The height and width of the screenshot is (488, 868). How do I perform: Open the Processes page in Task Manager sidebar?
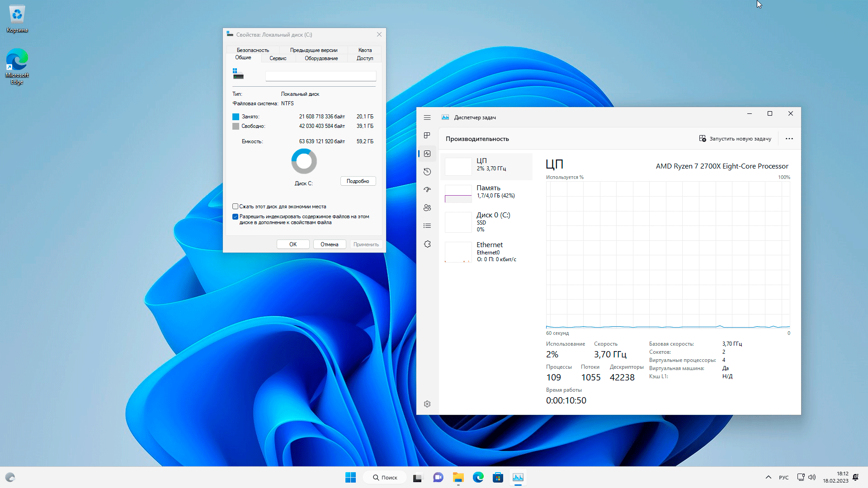point(427,136)
